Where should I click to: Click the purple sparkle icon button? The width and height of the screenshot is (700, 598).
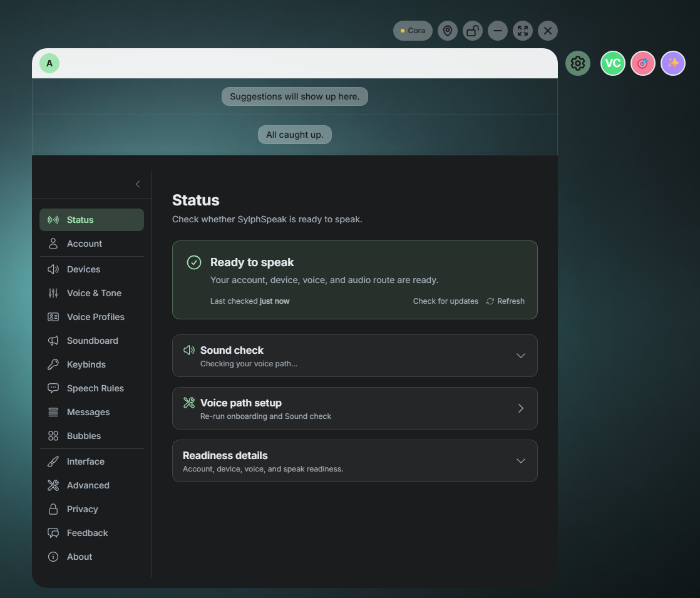coord(673,63)
